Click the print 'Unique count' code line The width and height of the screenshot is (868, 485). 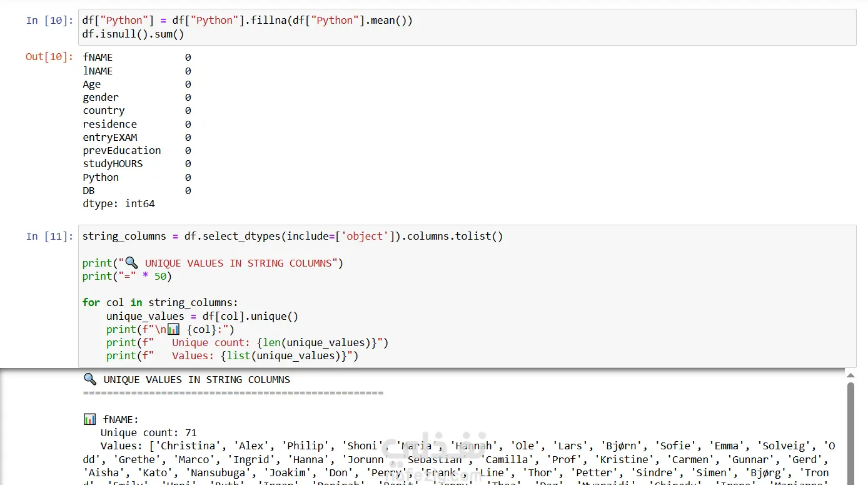248,343
